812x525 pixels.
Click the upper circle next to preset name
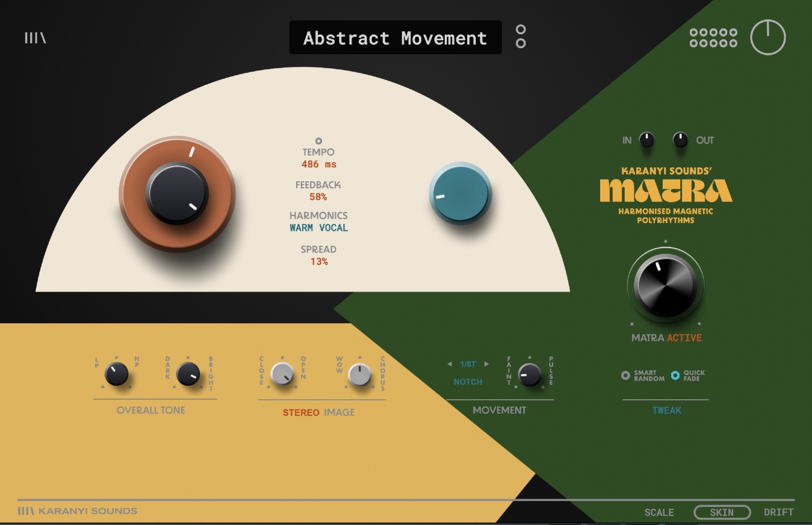tap(521, 30)
